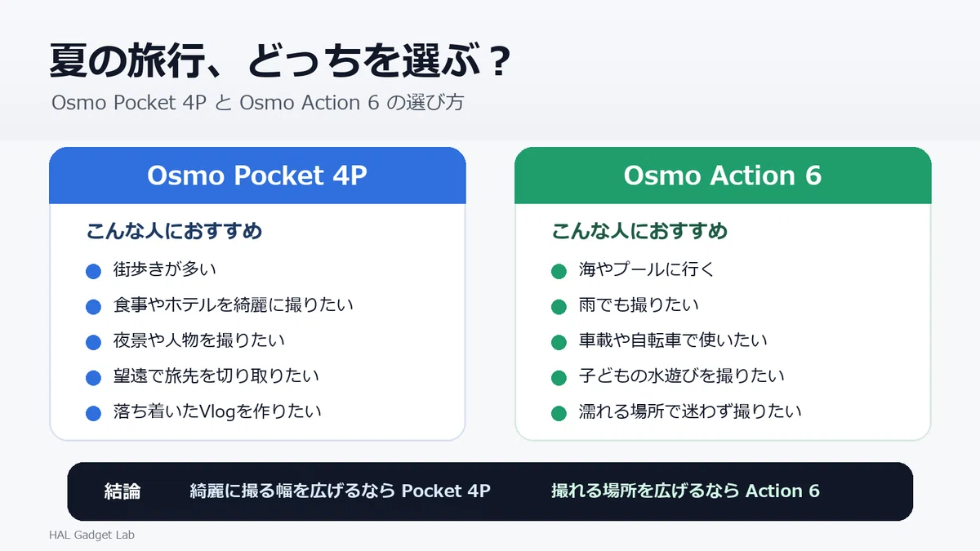Click the slide title 夏の旅行、どっちを選ぶ？
Image resolution: width=980 pixels, height=551 pixels.
[282, 62]
